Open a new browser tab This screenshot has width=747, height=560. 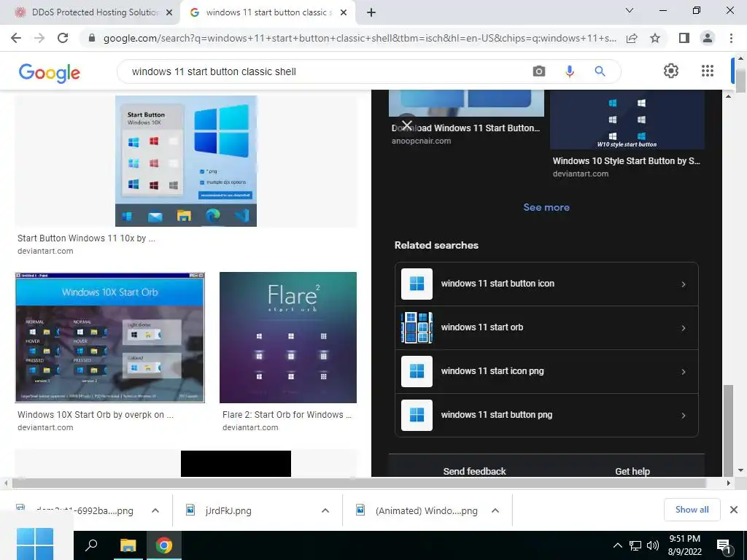[x=371, y=12]
